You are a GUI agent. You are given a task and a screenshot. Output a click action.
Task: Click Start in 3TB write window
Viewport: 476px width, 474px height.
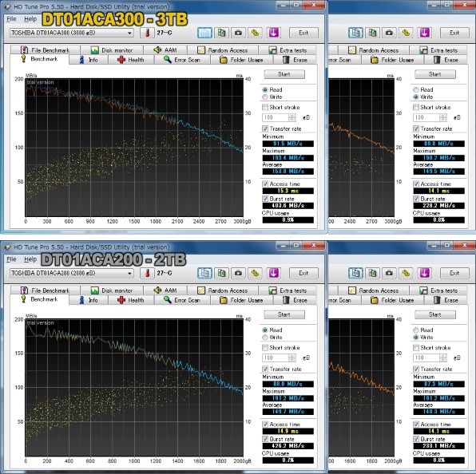[x=435, y=74]
